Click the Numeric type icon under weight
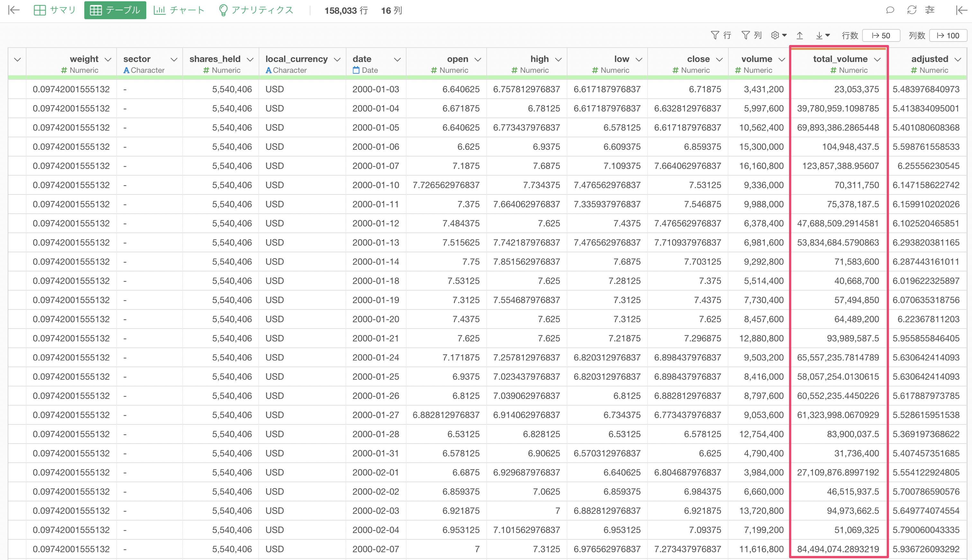972x560 pixels. (x=64, y=70)
